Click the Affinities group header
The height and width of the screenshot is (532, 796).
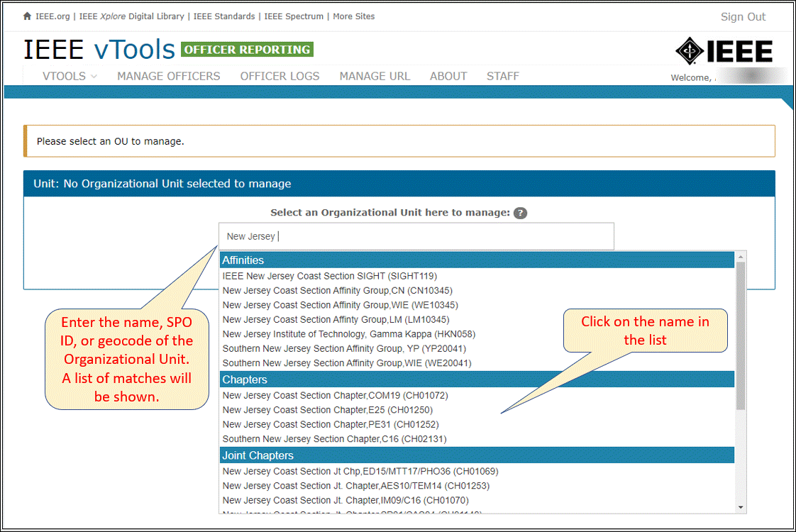tap(477, 260)
